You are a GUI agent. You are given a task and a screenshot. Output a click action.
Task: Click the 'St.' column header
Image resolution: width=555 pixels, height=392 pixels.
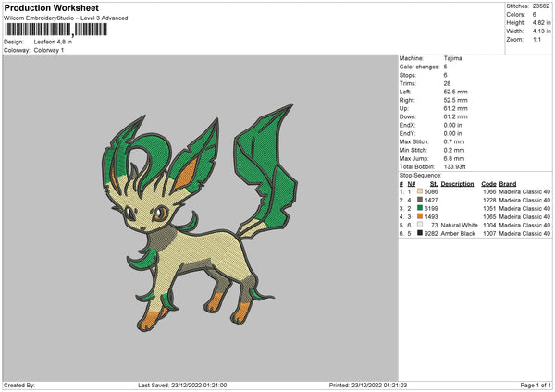[x=434, y=184]
